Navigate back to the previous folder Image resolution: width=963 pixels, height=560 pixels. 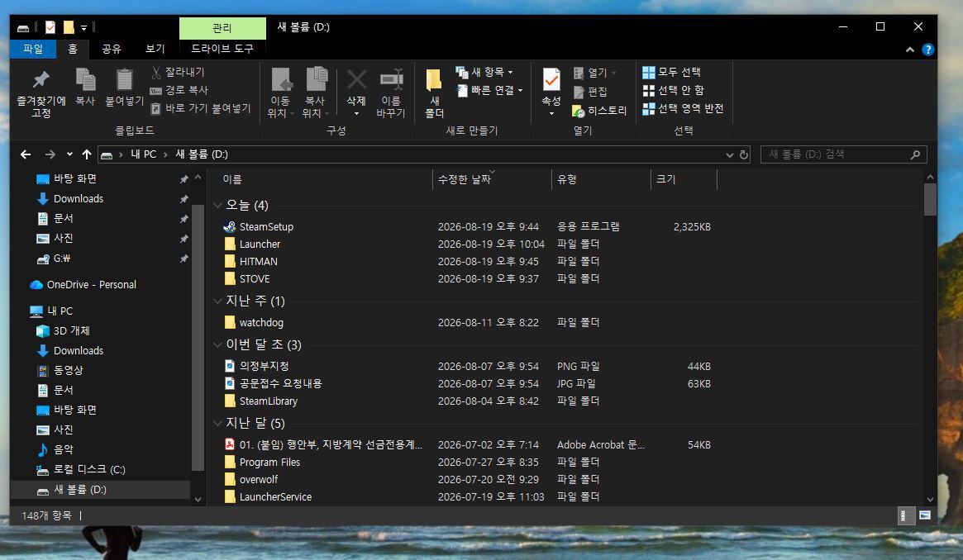(26, 154)
